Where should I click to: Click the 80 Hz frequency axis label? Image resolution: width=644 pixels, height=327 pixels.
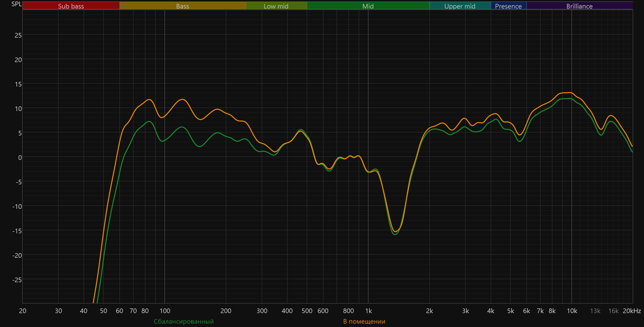coord(145,311)
